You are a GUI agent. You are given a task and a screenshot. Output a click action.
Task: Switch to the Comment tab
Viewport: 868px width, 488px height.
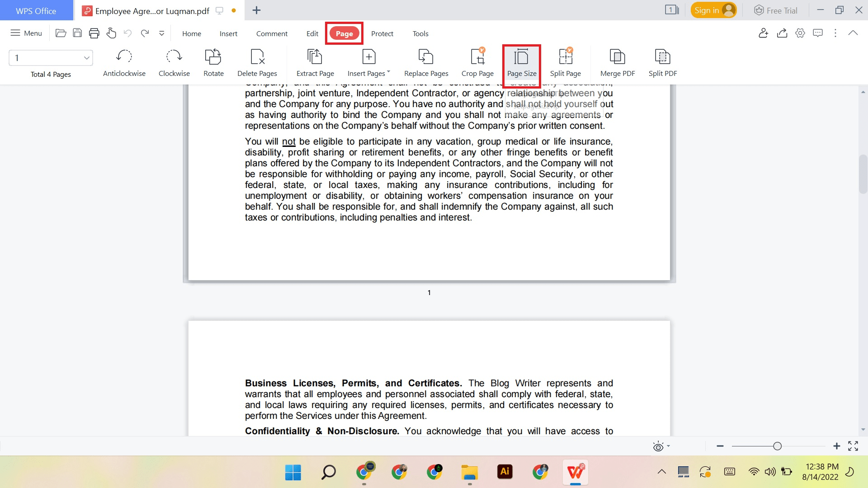click(272, 33)
